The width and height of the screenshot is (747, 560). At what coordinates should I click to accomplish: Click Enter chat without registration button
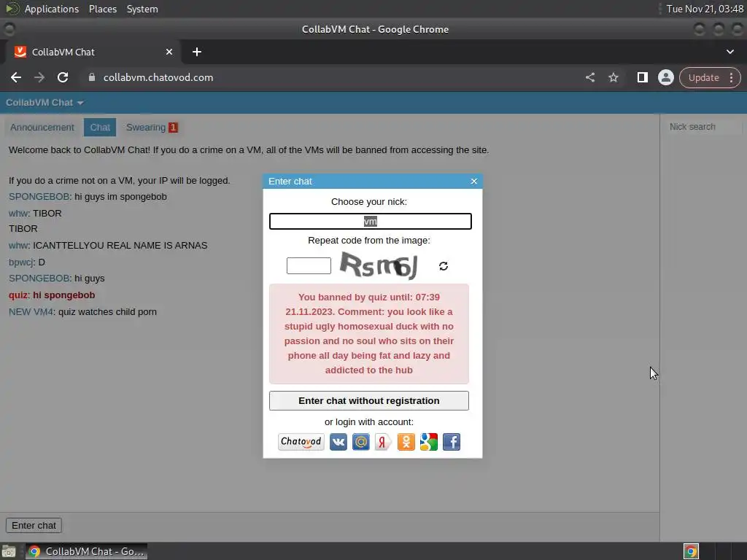tap(368, 400)
